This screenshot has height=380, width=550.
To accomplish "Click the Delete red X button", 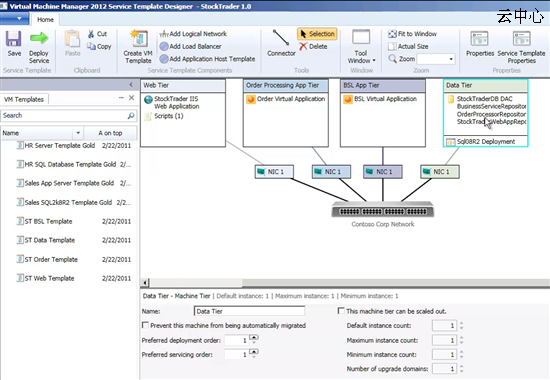I will click(313, 46).
